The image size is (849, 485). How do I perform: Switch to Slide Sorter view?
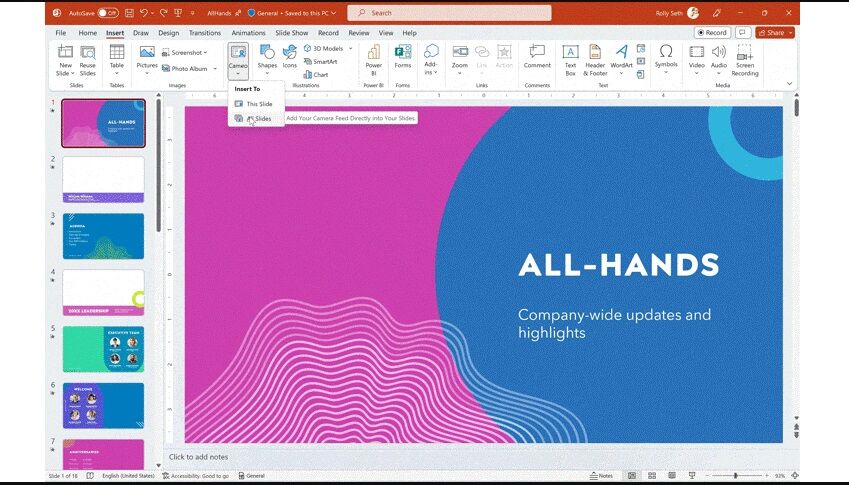(x=652, y=476)
